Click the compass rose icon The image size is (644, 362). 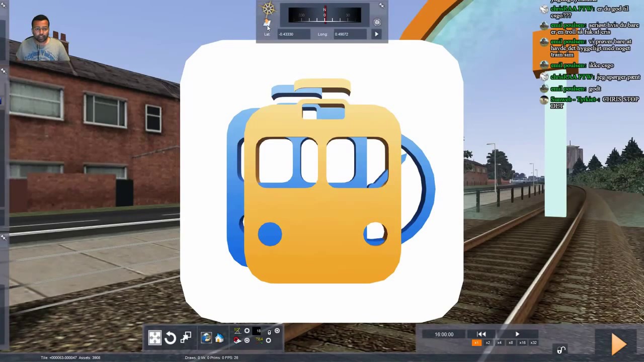[x=268, y=9]
